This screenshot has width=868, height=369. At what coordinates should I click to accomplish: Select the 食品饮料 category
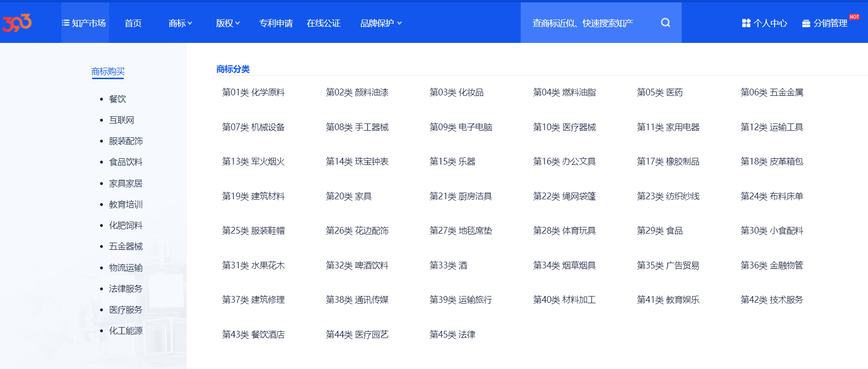126,162
